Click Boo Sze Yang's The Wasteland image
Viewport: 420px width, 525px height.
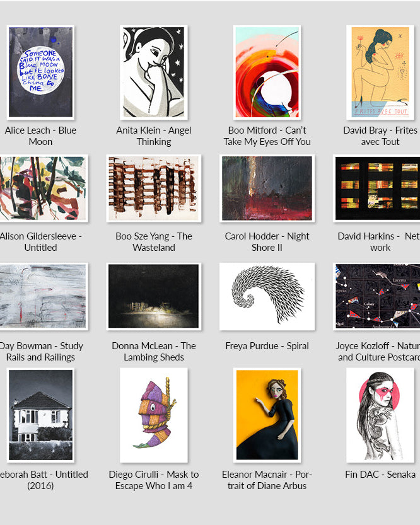coord(153,188)
